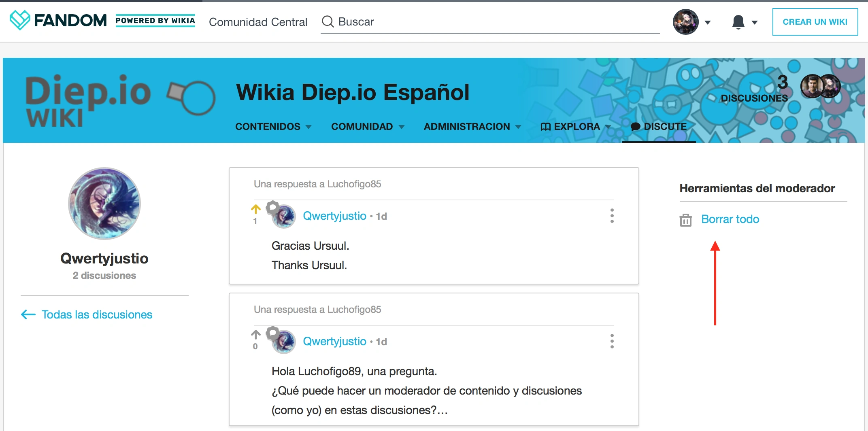Image resolution: width=868 pixels, height=431 pixels.
Task: Click "Una respuesta a Luchofigo85" on second post
Action: [317, 310]
